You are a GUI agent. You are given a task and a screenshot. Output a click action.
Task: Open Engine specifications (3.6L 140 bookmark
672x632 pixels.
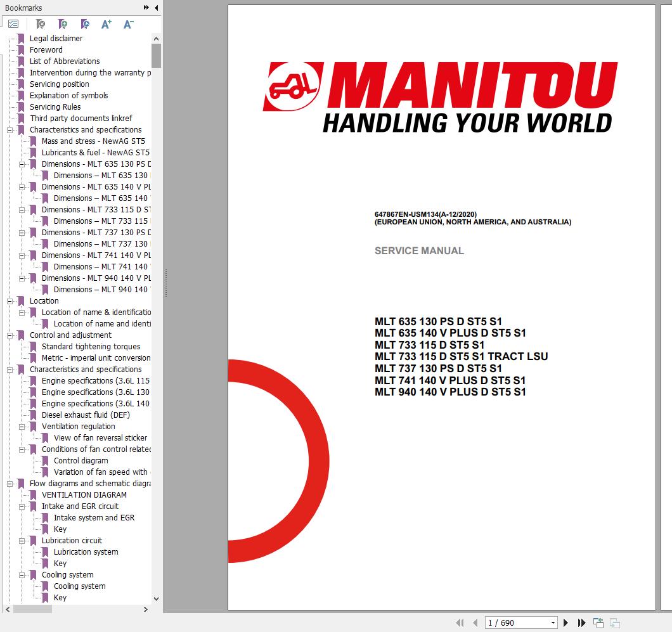96,404
